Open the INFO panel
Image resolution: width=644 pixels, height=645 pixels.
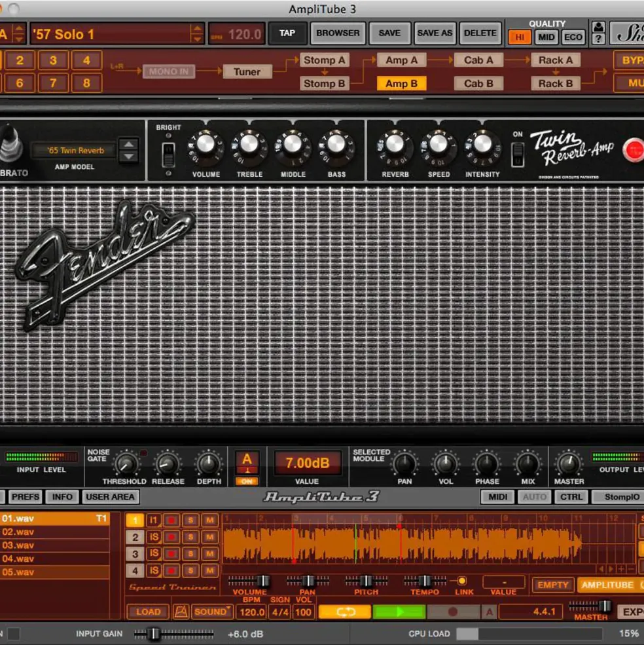[62, 497]
